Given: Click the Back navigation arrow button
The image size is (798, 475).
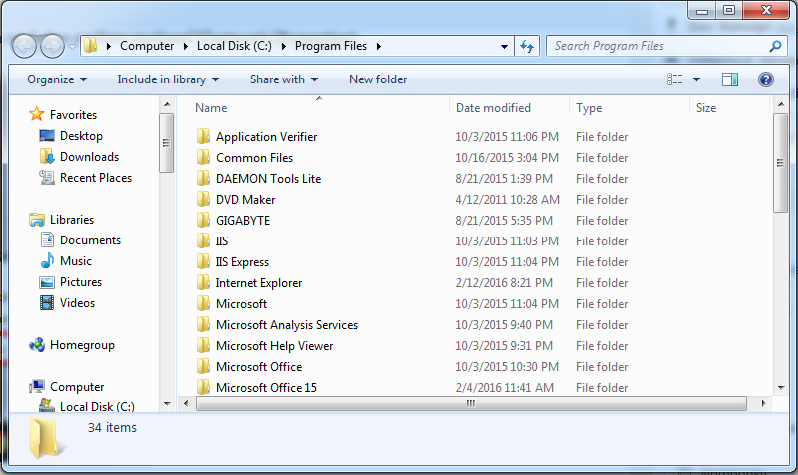Looking at the screenshot, I should pyautogui.click(x=24, y=46).
